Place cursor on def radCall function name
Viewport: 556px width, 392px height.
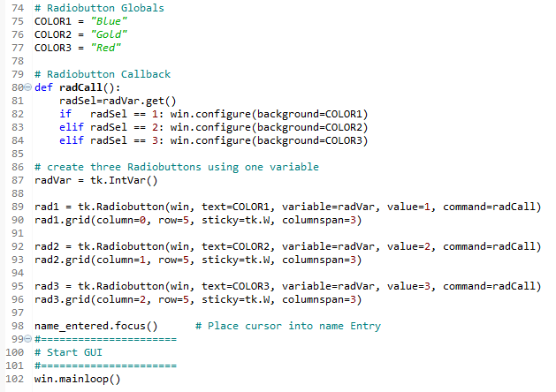point(80,87)
